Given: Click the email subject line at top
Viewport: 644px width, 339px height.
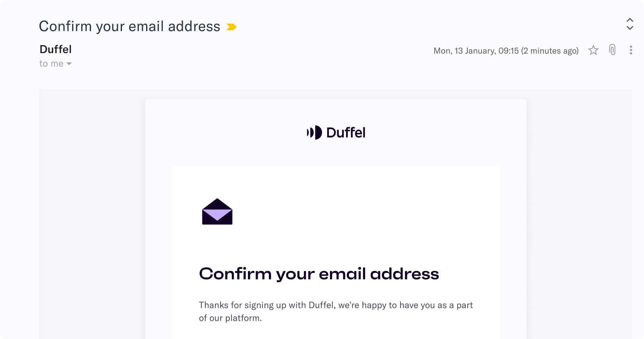Looking at the screenshot, I should pyautogui.click(x=130, y=27).
